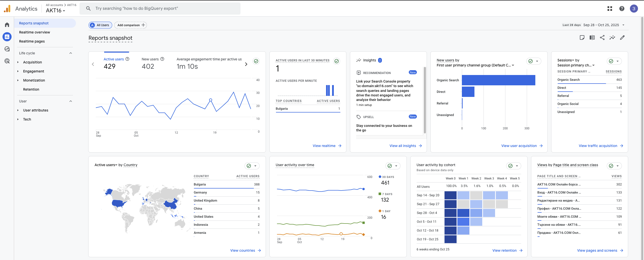This screenshot has height=260, width=644.
Task: Click the Add comparison button
Action: [x=131, y=25]
